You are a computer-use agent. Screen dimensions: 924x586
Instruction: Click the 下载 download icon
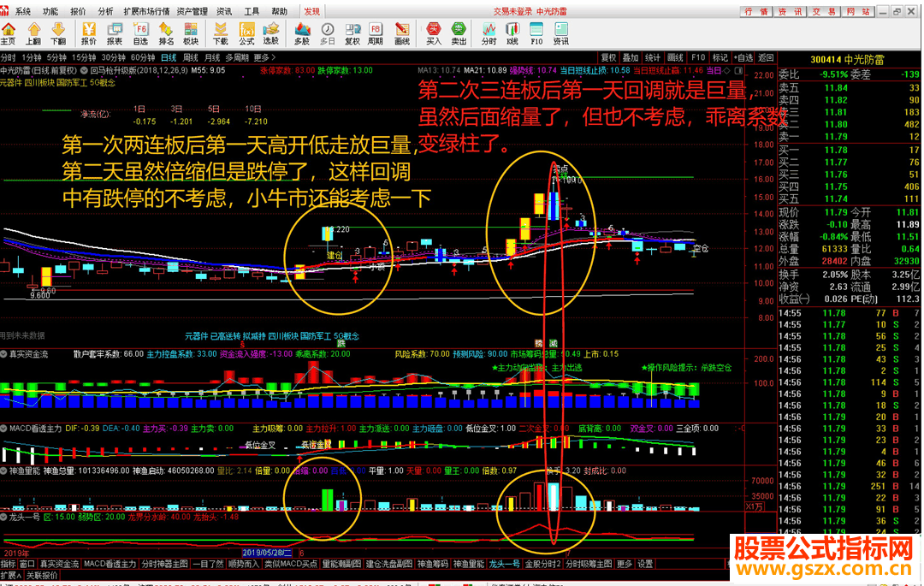coord(221,33)
